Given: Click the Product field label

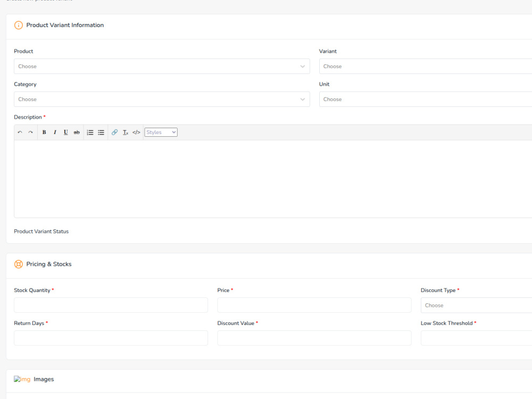Looking at the screenshot, I should pos(23,51).
